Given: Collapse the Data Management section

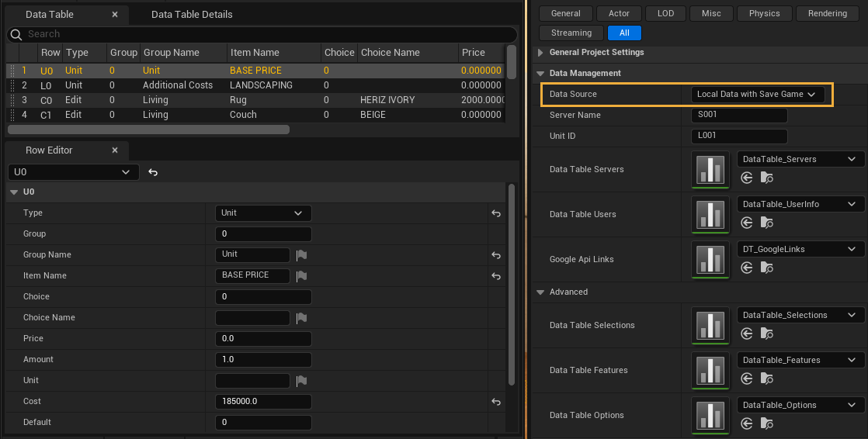Looking at the screenshot, I should pyautogui.click(x=541, y=74).
